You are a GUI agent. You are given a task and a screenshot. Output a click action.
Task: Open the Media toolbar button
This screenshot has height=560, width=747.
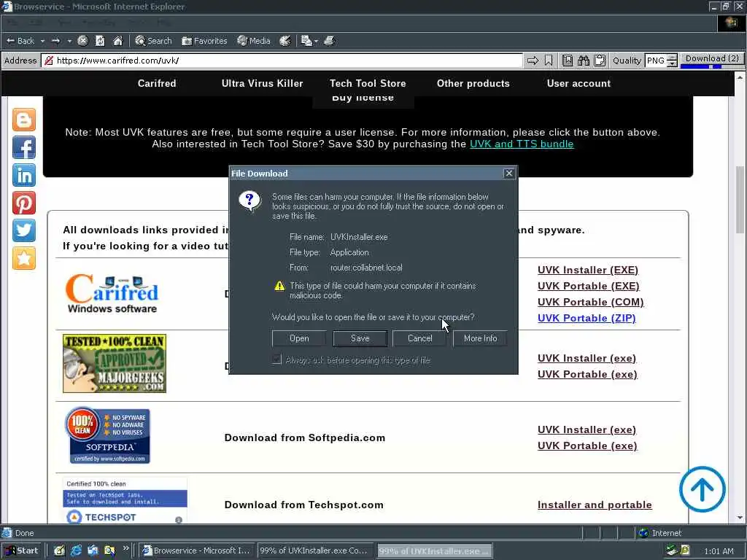254,41
